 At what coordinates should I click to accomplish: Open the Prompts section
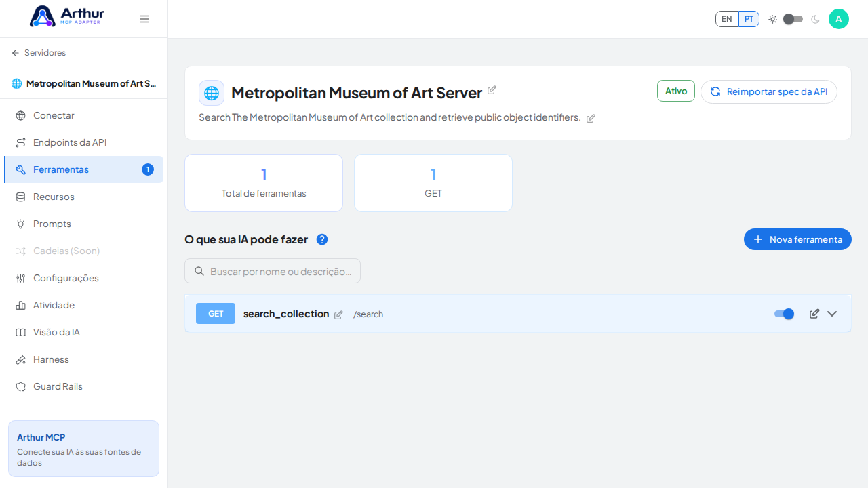83,224
